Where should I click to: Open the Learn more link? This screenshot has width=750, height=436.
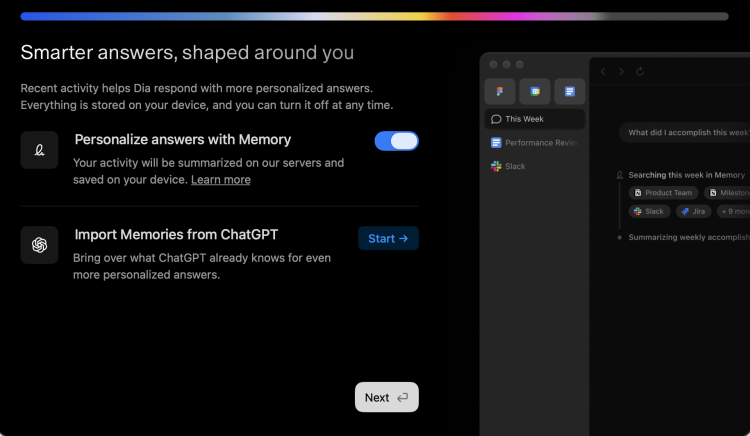coord(221,180)
